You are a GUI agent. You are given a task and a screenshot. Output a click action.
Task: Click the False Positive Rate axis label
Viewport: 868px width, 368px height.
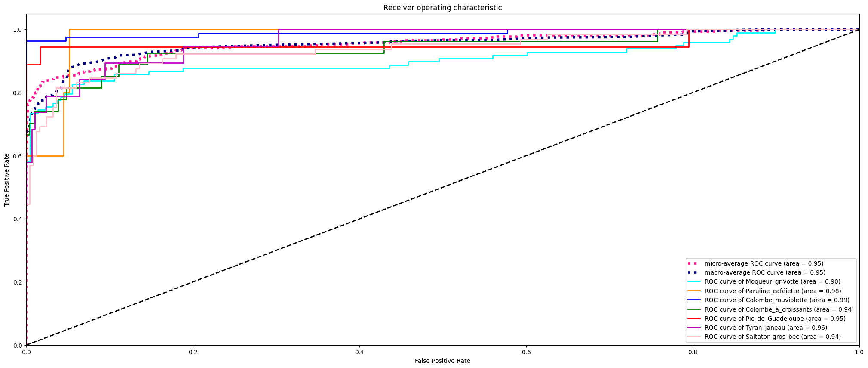pos(442,361)
